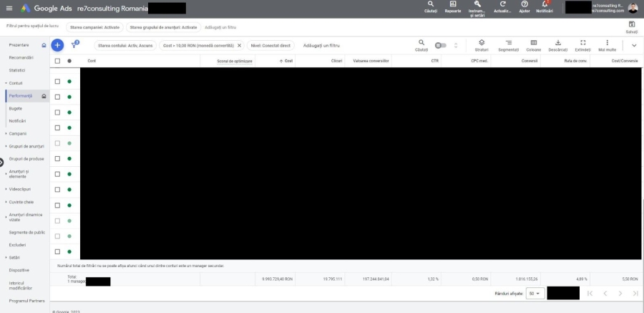Screen dimensions: 644x313
Task: Sort by the CTR column header
Action: pos(435,61)
